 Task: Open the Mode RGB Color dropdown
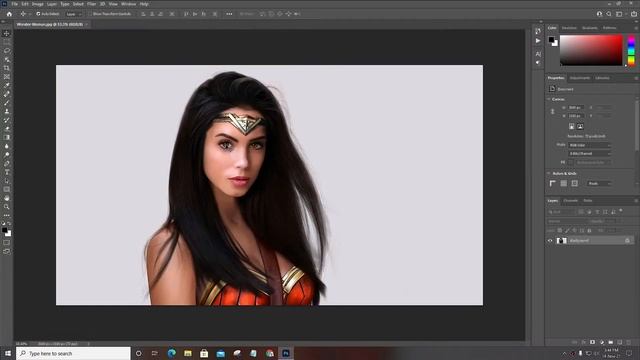point(590,145)
